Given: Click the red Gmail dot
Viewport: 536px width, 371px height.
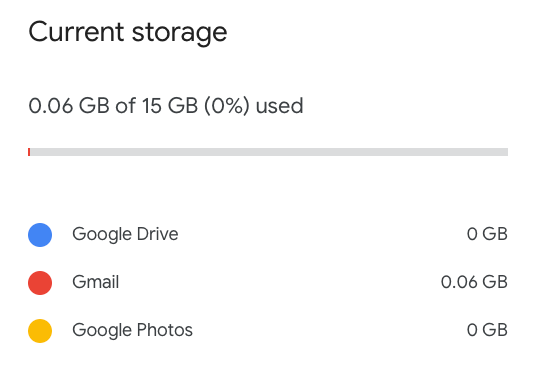Looking at the screenshot, I should pos(40,283).
